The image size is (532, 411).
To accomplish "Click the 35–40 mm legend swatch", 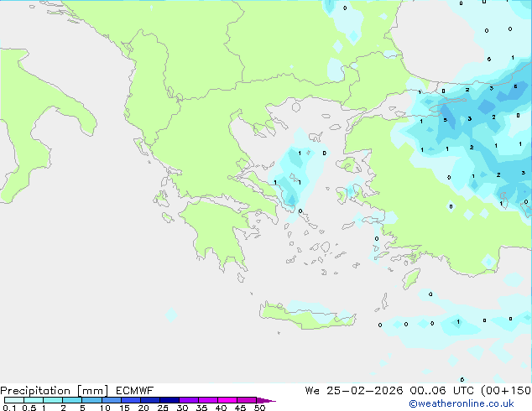I will tap(207, 400).
